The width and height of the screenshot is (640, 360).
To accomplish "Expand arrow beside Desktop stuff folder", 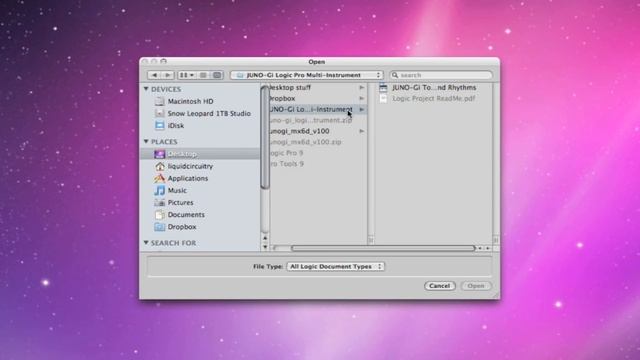I will tap(362, 87).
